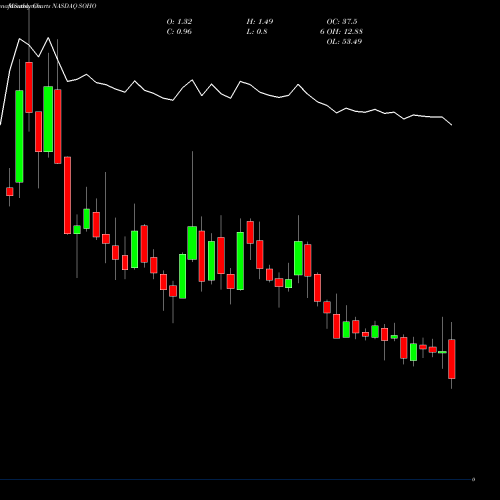The width and height of the screenshot is (500, 500).
Task: Click the OL: 53.49 reading
Action: point(344,42)
